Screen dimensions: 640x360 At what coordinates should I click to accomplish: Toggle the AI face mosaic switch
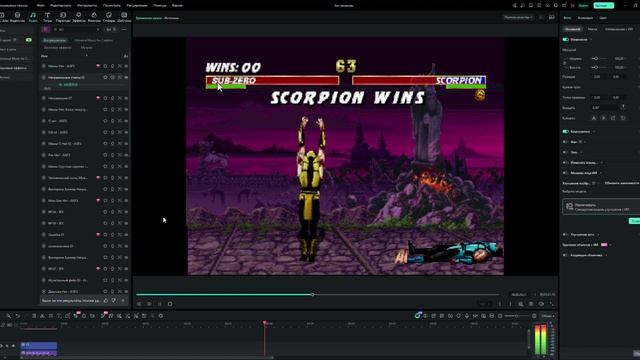click(x=565, y=173)
